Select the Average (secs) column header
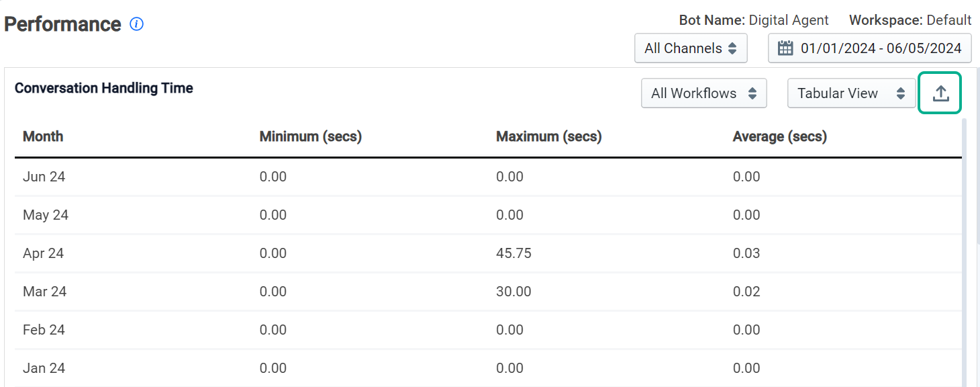 point(780,136)
